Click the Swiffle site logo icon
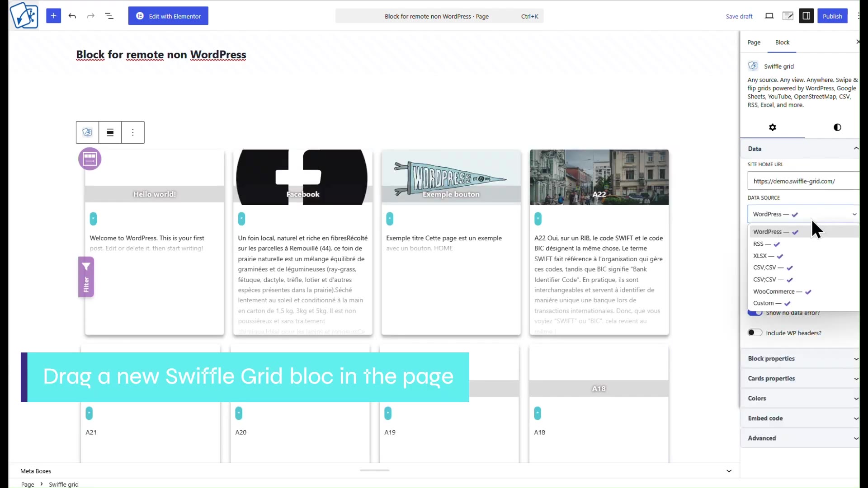The width and height of the screenshot is (868, 488). click(24, 16)
